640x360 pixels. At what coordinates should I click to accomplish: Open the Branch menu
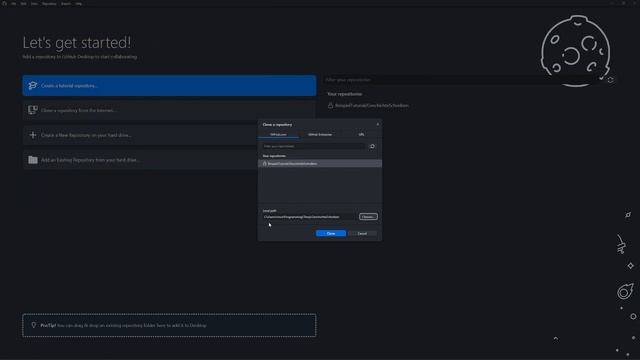(x=66, y=4)
